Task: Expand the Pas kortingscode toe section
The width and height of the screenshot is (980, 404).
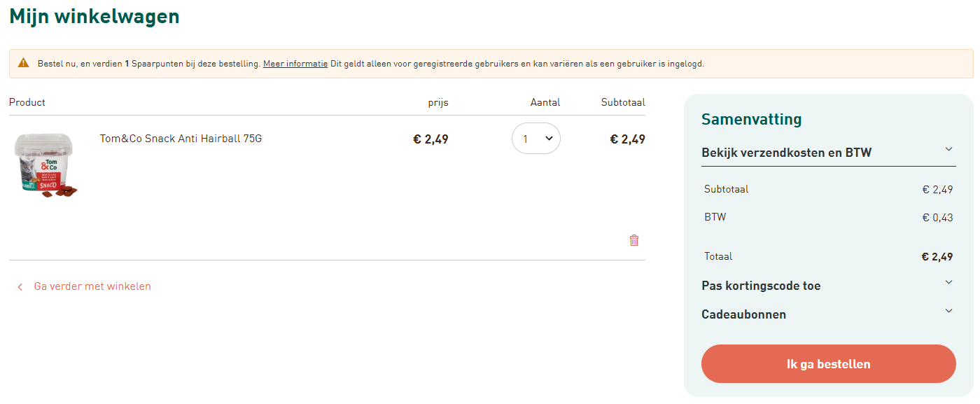Action: [x=828, y=286]
